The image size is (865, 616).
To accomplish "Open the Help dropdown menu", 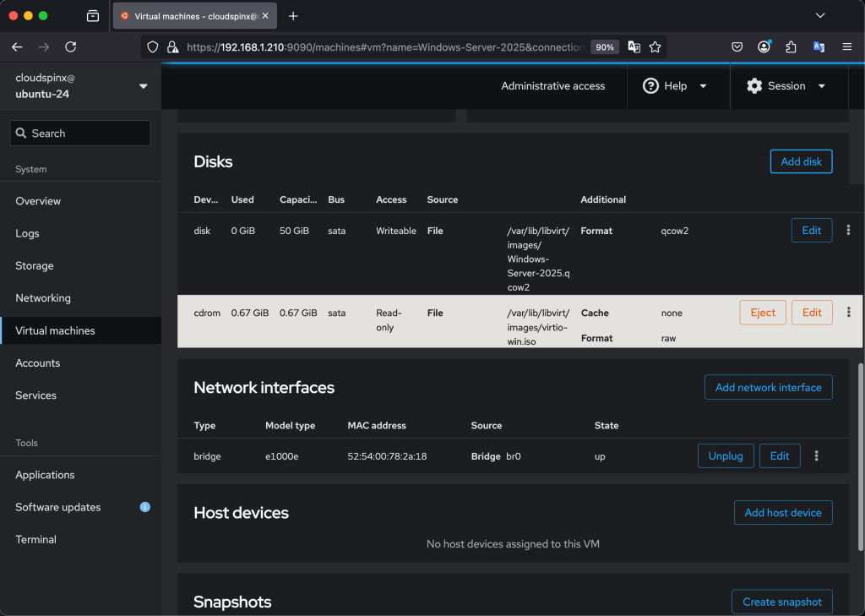I will pos(676,86).
